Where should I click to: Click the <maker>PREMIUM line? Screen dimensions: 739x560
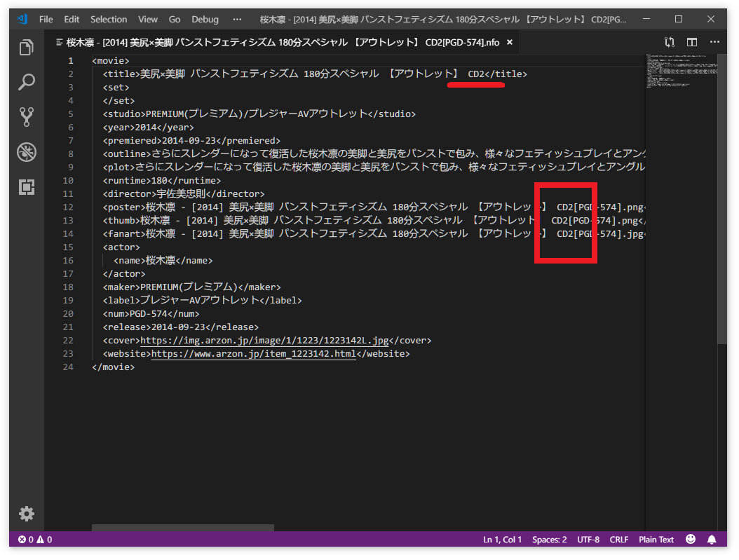tap(192, 287)
